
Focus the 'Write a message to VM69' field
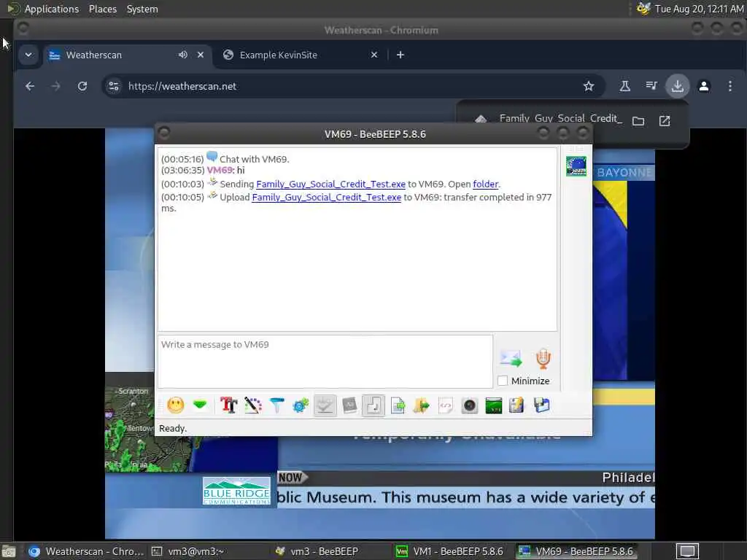(x=325, y=362)
